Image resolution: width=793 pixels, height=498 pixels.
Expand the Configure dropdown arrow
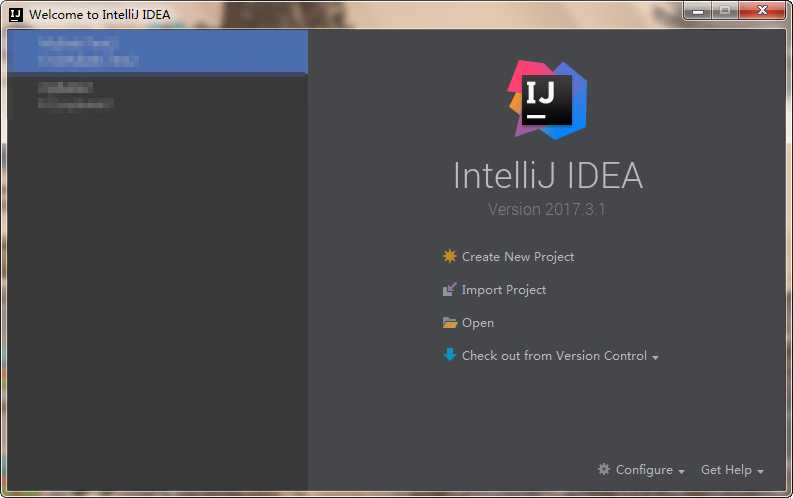click(x=681, y=471)
